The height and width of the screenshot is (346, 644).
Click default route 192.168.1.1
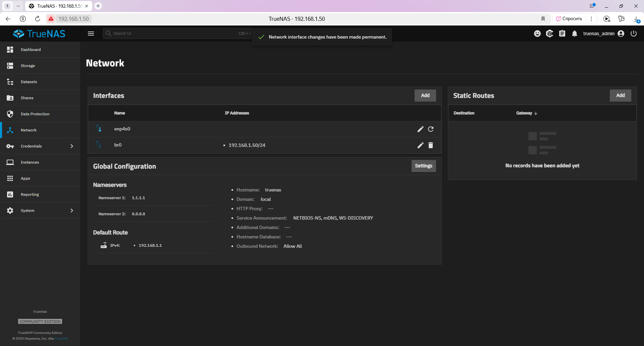(x=150, y=245)
